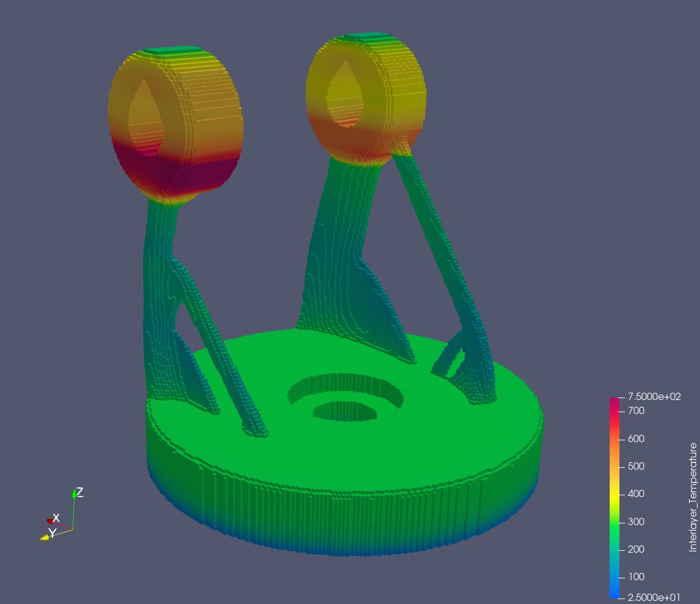This screenshot has width=700, height=604.
Task: Click the yellow Y axis of orientation widget
Action: click(x=56, y=535)
